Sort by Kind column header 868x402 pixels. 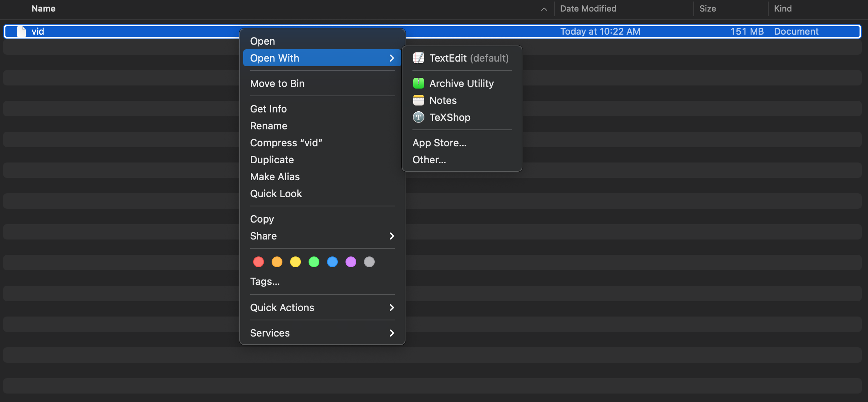(783, 8)
